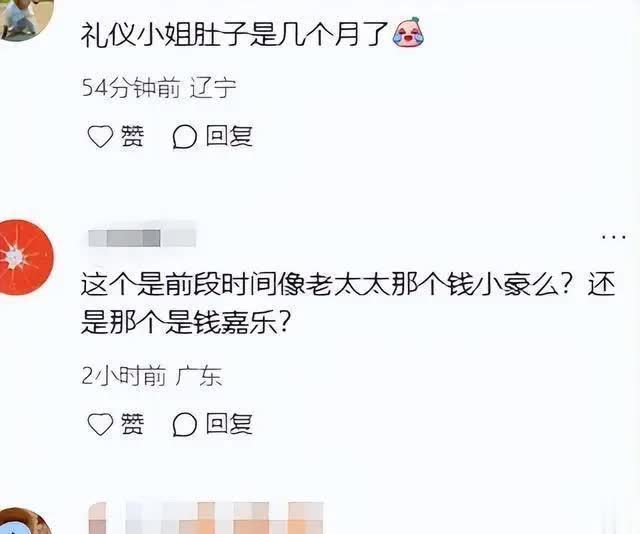Select comment text mentioning 钱小豪
Image resolution: width=640 pixels, height=534 pixels.
pos(348,304)
